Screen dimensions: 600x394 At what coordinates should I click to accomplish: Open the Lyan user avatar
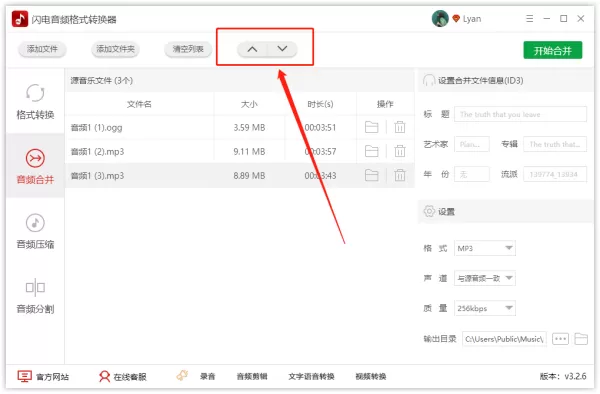[x=440, y=18]
